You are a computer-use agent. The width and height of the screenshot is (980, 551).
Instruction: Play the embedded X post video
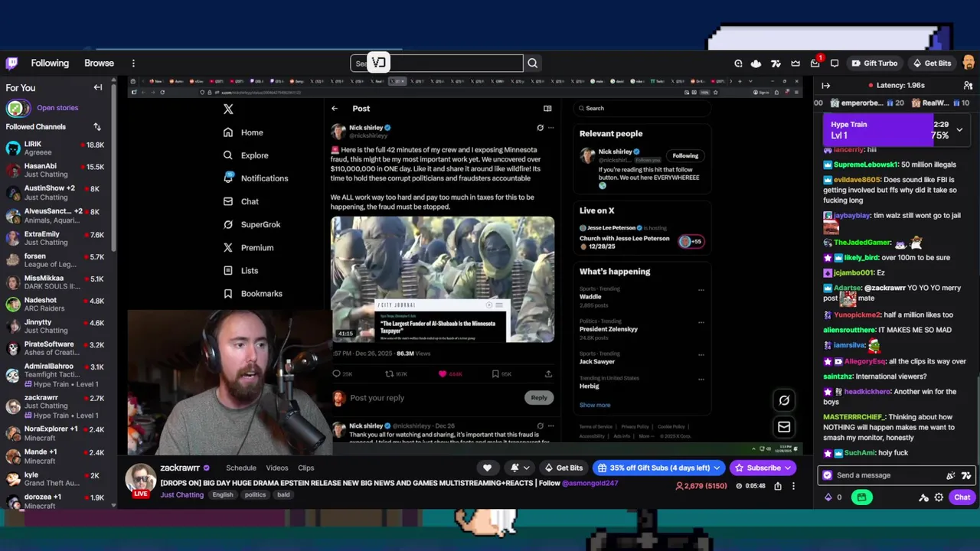point(443,279)
